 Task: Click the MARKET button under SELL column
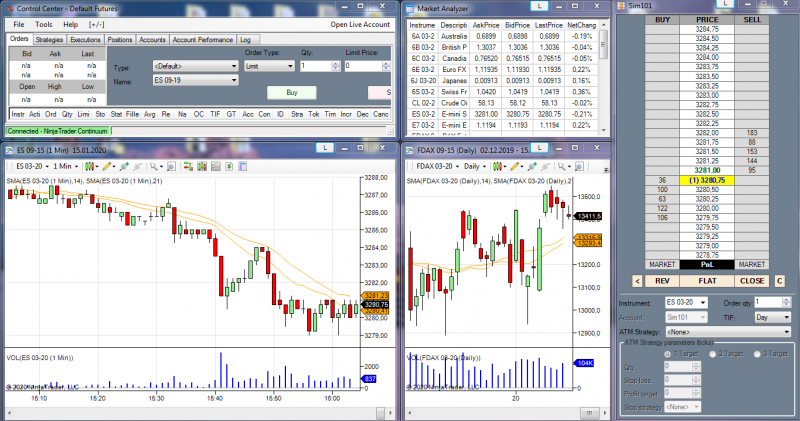coord(752,264)
